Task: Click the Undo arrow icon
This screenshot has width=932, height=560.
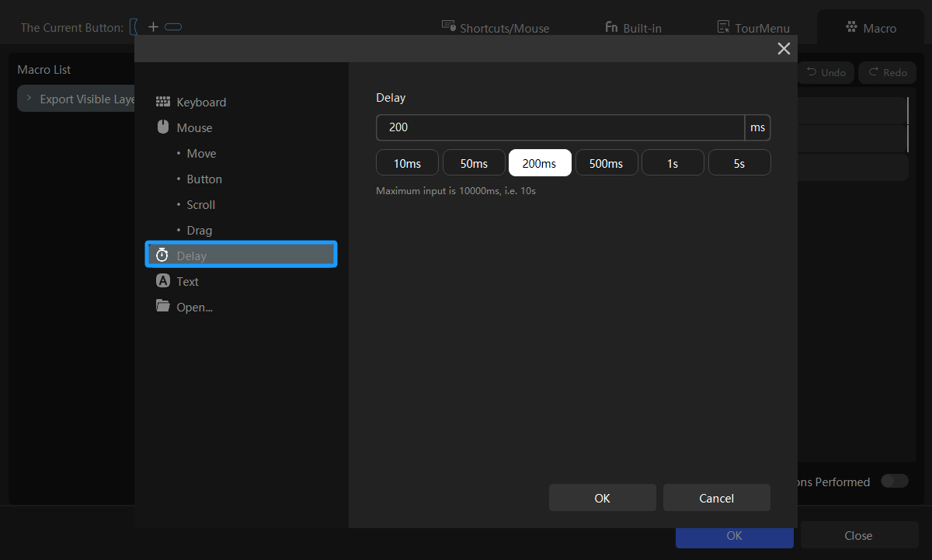Action: 812,71
